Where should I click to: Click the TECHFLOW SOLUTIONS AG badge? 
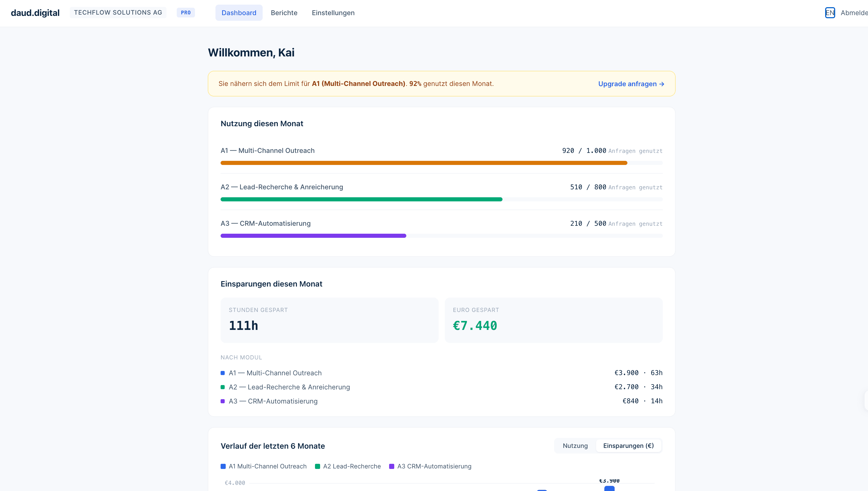118,13
